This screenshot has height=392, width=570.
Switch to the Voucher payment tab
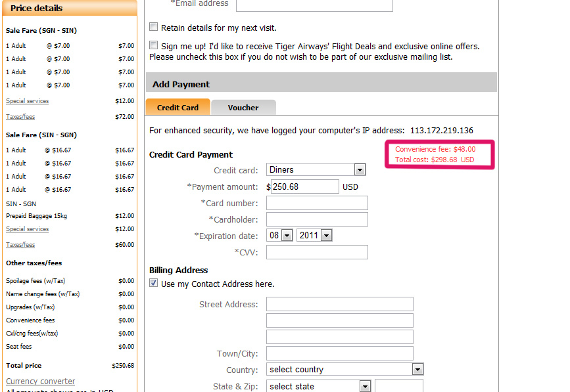click(243, 108)
